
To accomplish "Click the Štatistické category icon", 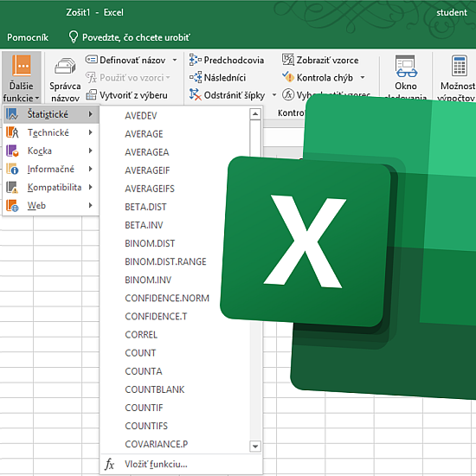I will click(x=12, y=114).
